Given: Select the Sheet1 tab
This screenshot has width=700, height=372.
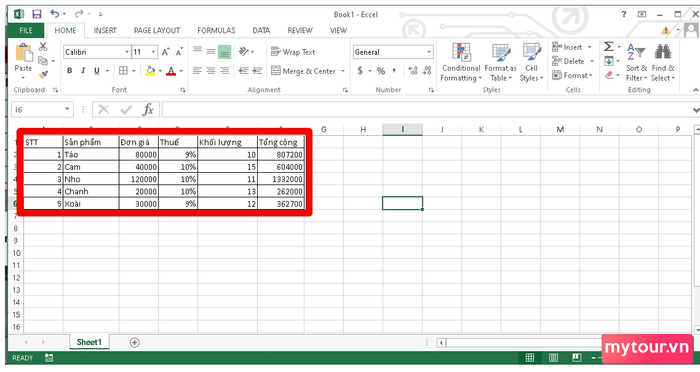Looking at the screenshot, I should coord(89,342).
